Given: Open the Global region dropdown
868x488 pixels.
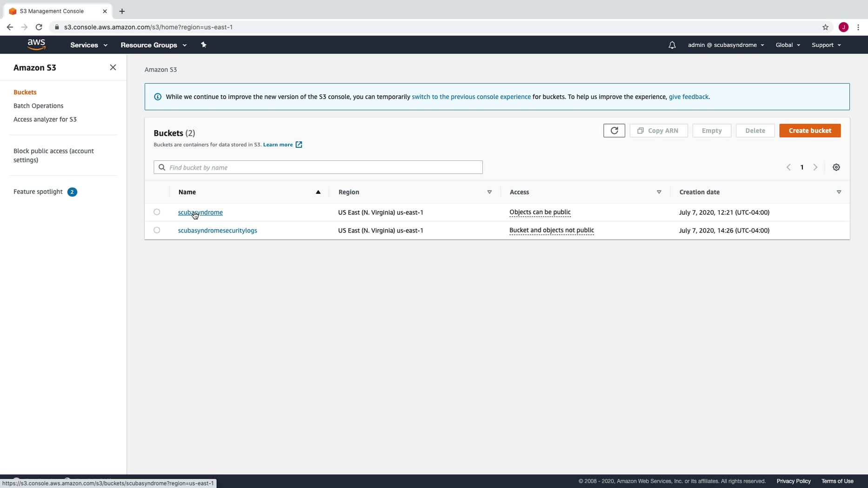Looking at the screenshot, I should pyautogui.click(x=788, y=45).
